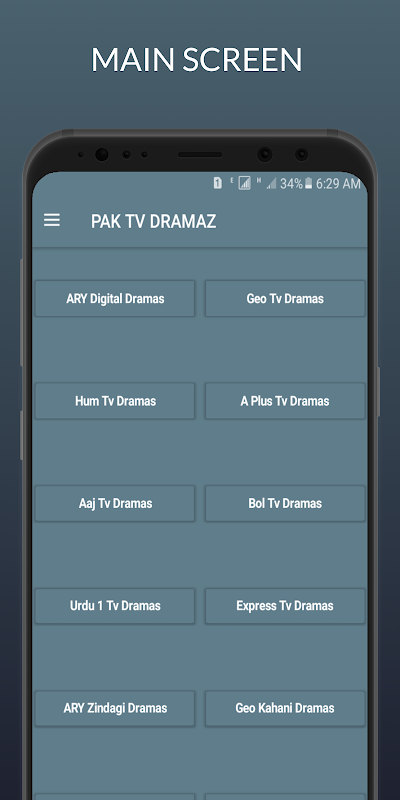Open the hamburger navigation menu
The width and height of the screenshot is (400, 800).
tap(52, 220)
